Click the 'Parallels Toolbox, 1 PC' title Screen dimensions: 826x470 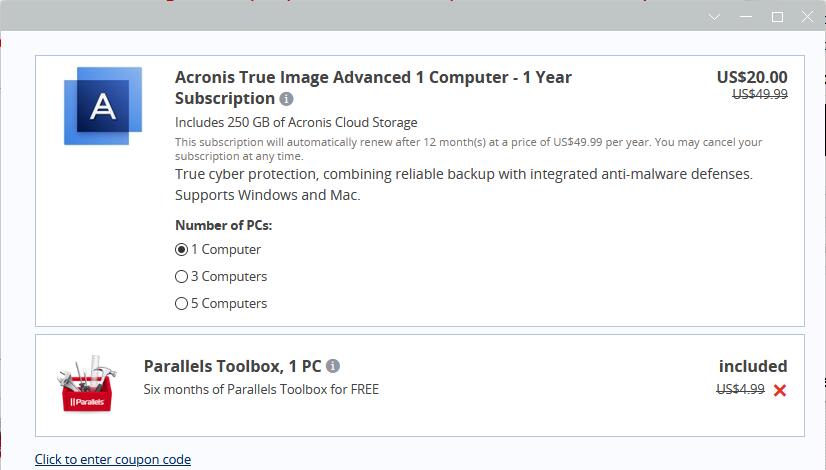point(232,366)
